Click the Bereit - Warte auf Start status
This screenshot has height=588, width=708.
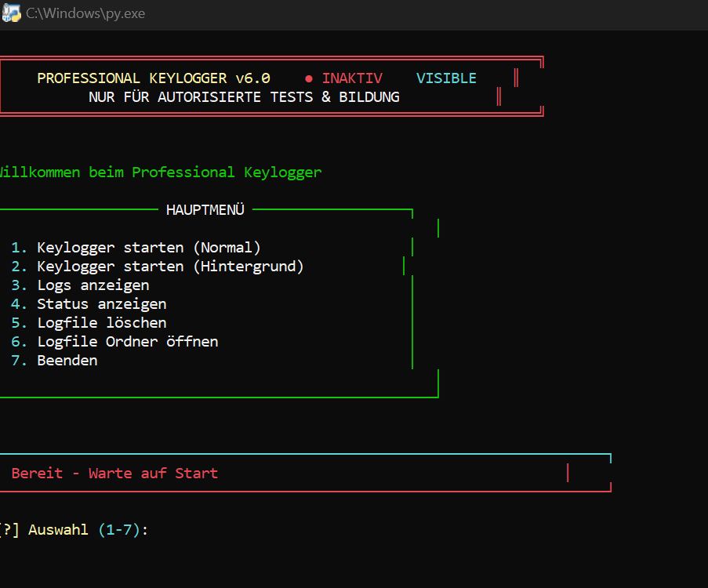point(114,474)
